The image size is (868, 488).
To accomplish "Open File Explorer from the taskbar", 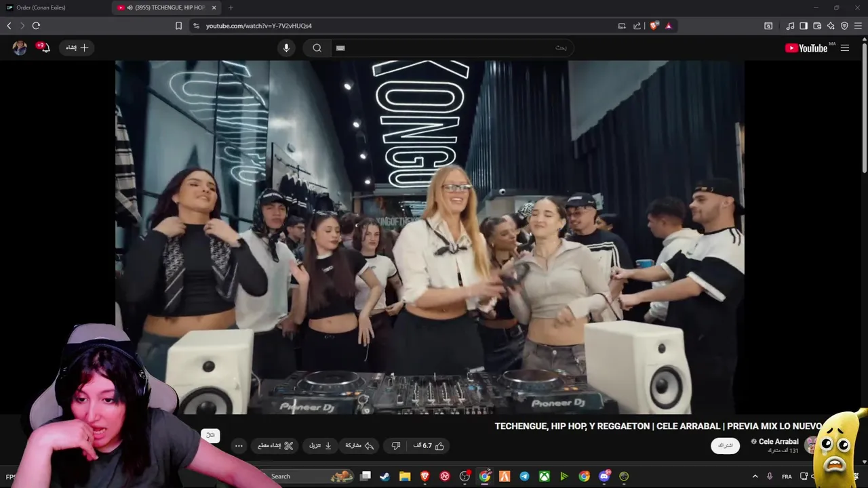I will 405,476.
